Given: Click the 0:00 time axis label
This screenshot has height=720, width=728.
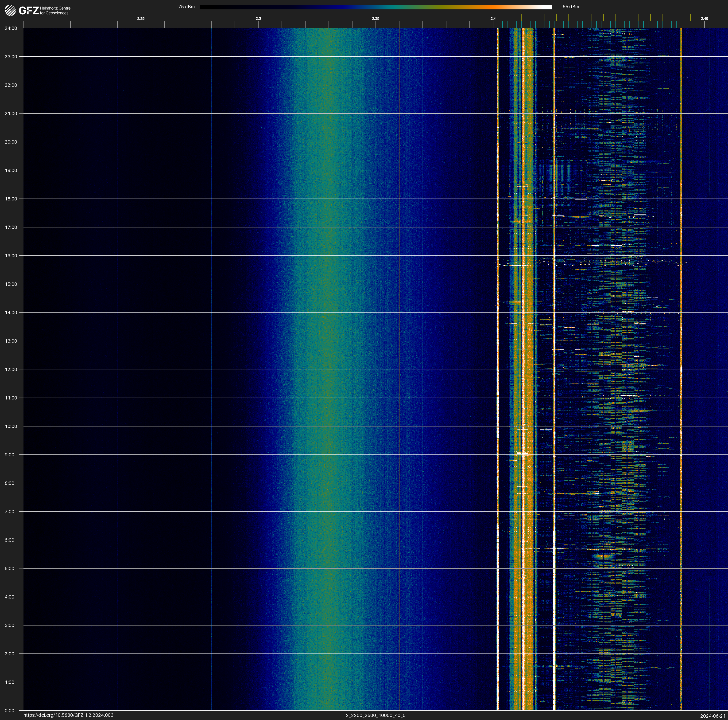Looking at the screenshot, I should (10, 711).
